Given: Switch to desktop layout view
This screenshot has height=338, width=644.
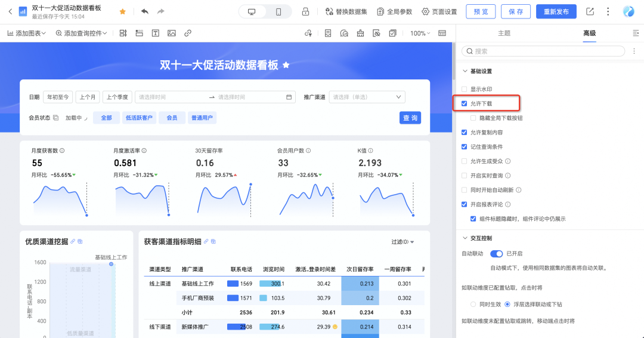Looking at the screenshot, I should point(252,12).
